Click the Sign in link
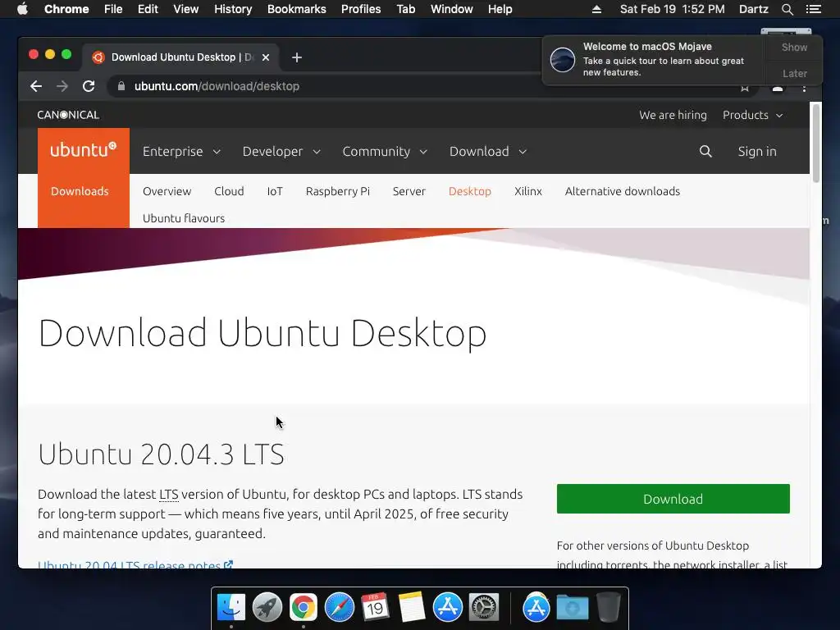 click(x=757, y=152)
